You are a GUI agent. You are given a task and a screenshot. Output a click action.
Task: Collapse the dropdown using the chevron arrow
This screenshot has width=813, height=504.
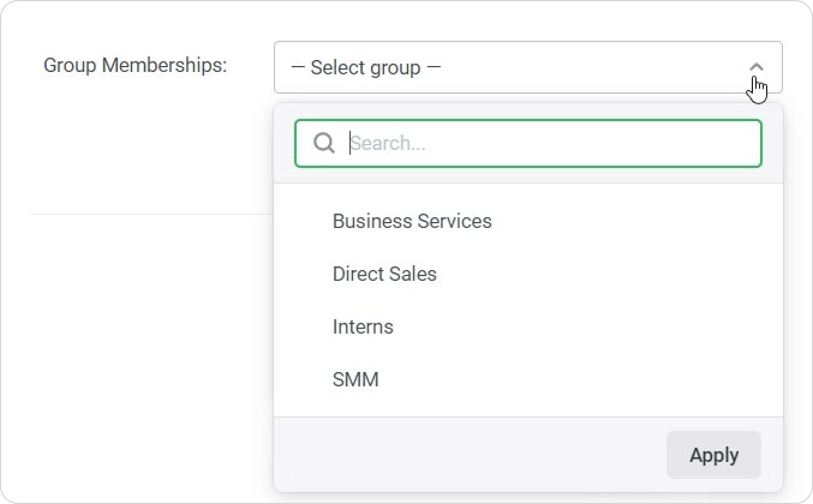point(757,67)
